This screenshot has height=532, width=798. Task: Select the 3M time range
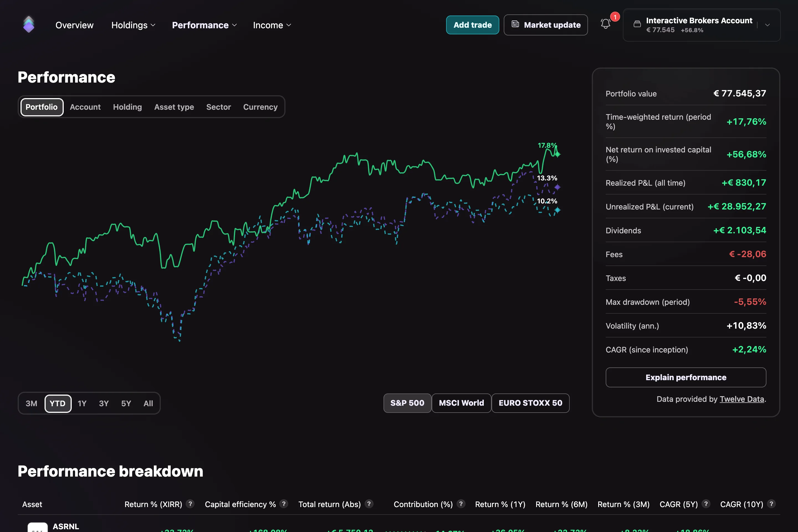click(x=32, y=403)
